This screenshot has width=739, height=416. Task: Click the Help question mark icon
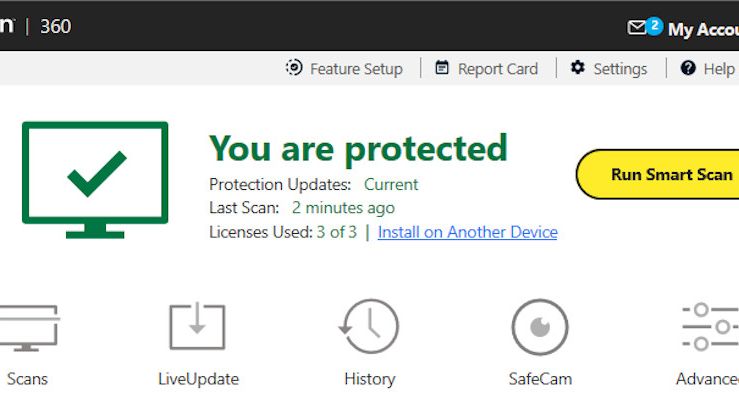pyautogui.click(x=688, y=68)
